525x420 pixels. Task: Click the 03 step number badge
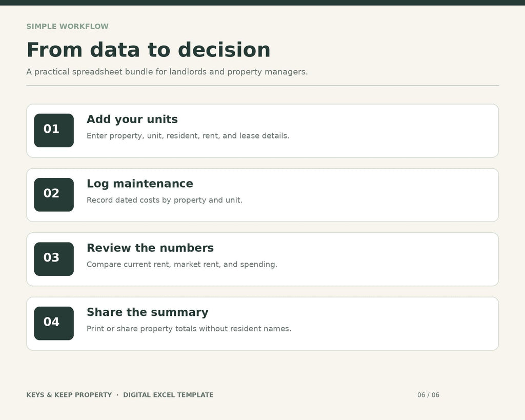pyautogui.click(x=54, y=259)
